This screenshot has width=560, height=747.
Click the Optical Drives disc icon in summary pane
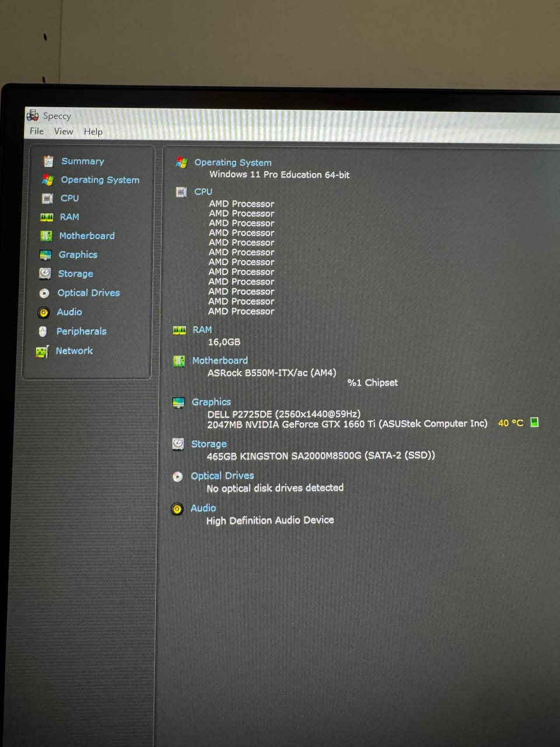[177, 477]
